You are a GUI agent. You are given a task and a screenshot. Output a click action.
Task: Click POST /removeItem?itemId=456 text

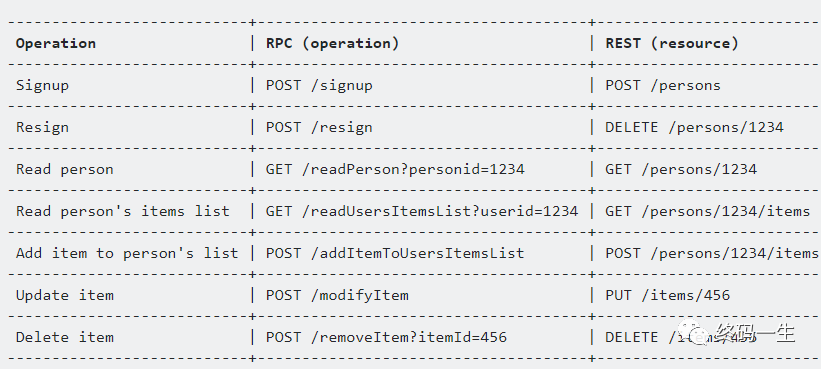tap(386, 337)
